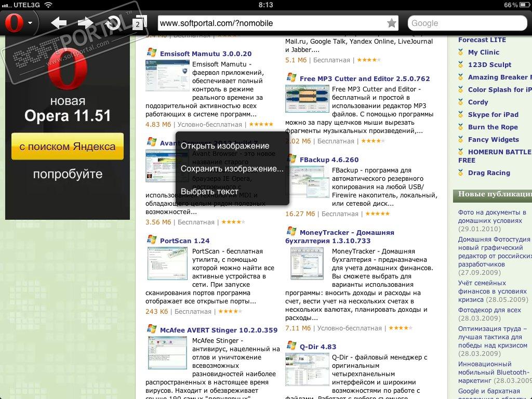Open the Skype for iPad link
The height and width of the screenshot is (399, 532).
pyautogui.click(x=493, y=115)
